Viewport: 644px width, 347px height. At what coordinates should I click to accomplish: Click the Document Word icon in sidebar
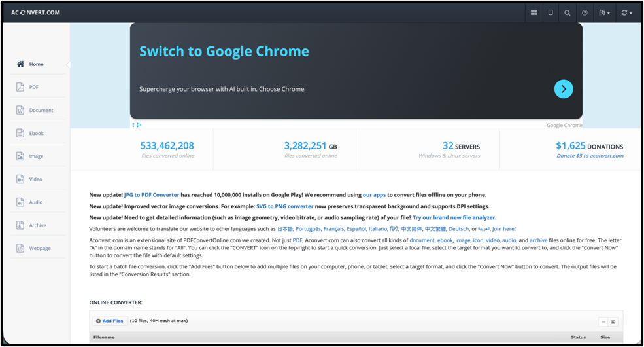point(20,110)
